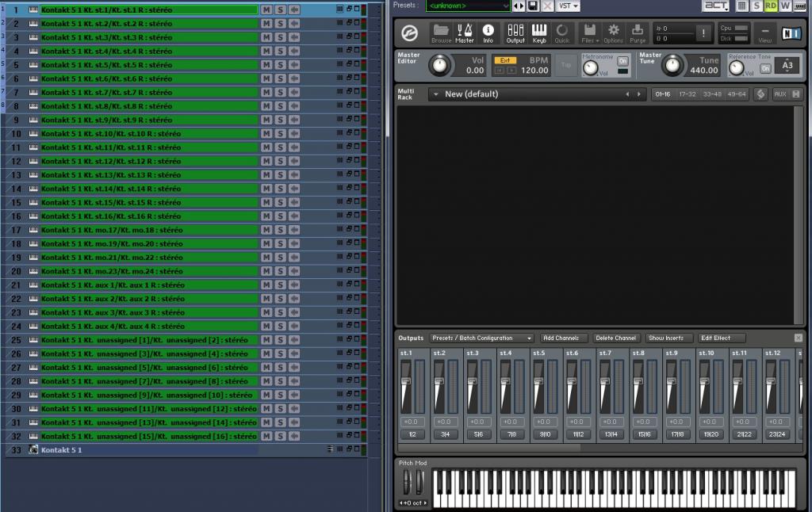The width and height of the screenshot is (812, 512).
Task: Click the maximize icon on track 20
Action: [357, 270]
